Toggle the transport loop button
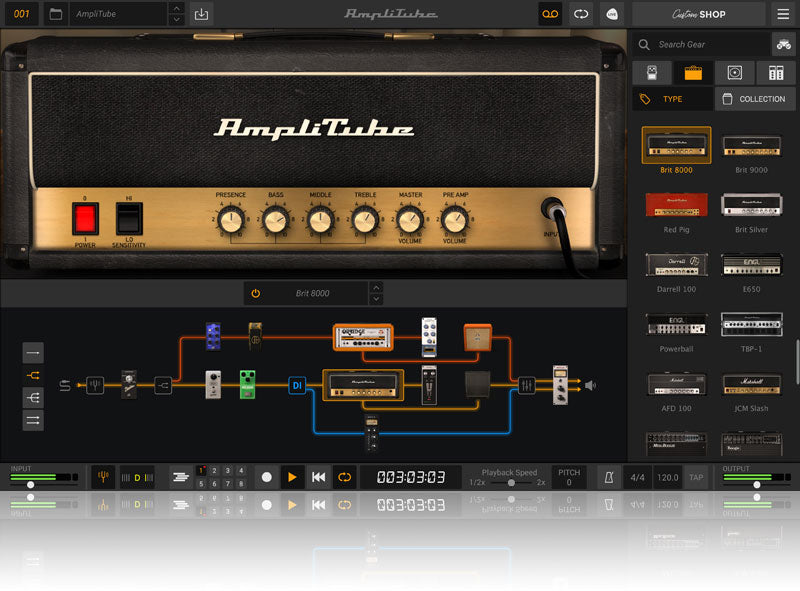 coord(345,477)
